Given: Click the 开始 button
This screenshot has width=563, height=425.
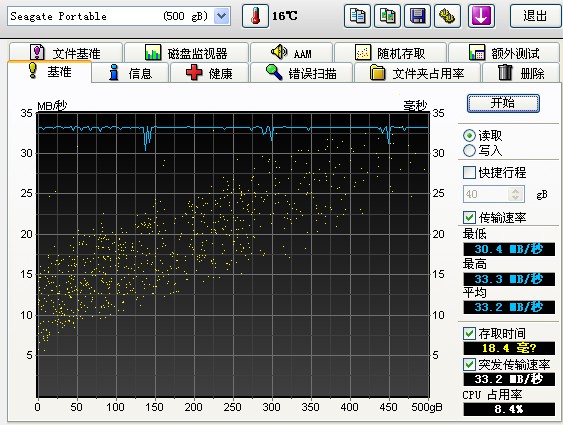Looking at the screenshot, I should point(503,103).
